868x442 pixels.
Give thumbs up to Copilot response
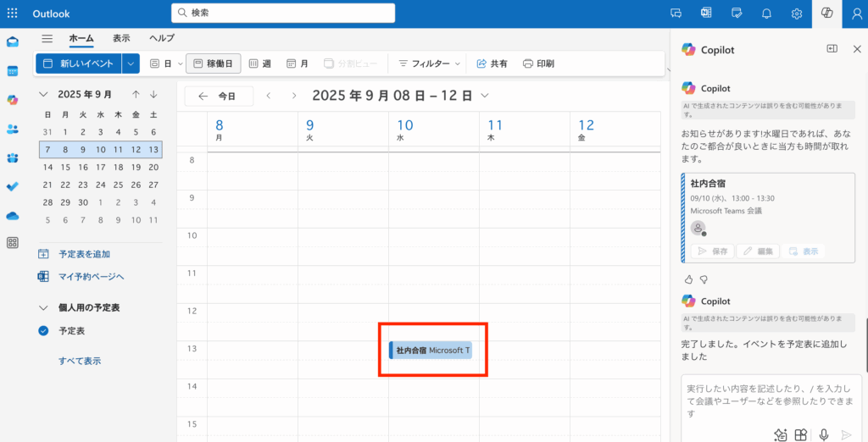tap(688, 279)
